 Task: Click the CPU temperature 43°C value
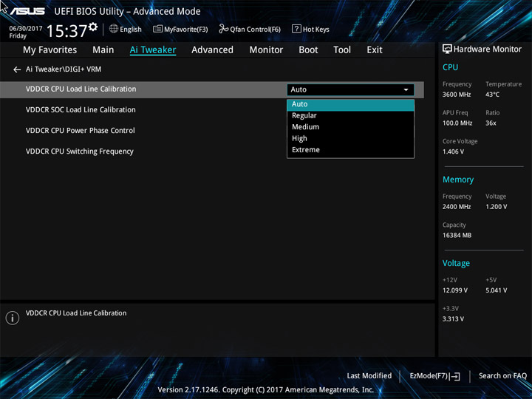coord(492,95)
